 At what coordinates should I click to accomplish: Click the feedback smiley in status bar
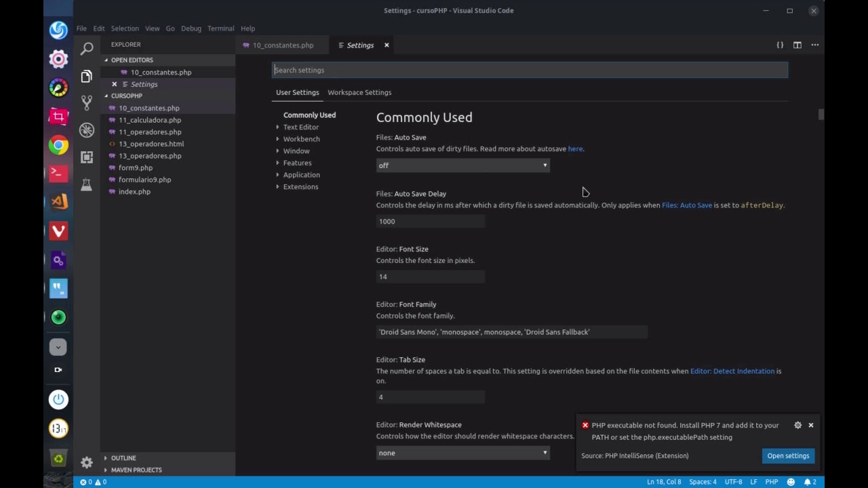[x=791, y=482]
